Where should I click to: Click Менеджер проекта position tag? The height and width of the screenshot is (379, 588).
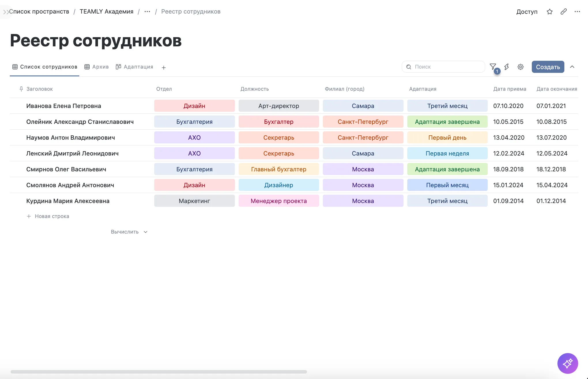click(279, 201)
